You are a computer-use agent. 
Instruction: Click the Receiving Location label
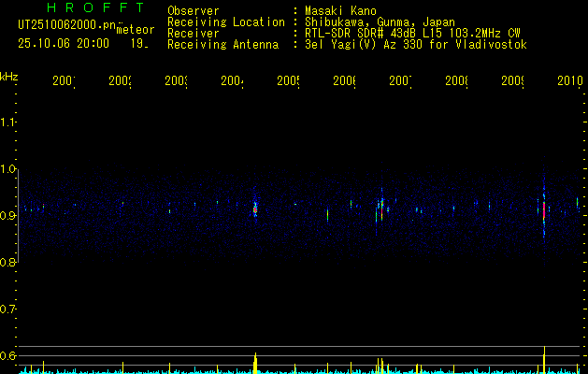226,22
